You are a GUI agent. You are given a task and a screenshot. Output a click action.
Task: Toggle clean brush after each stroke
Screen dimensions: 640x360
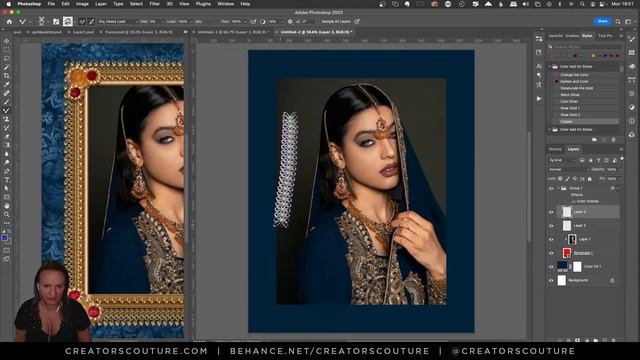coord(91,22)
